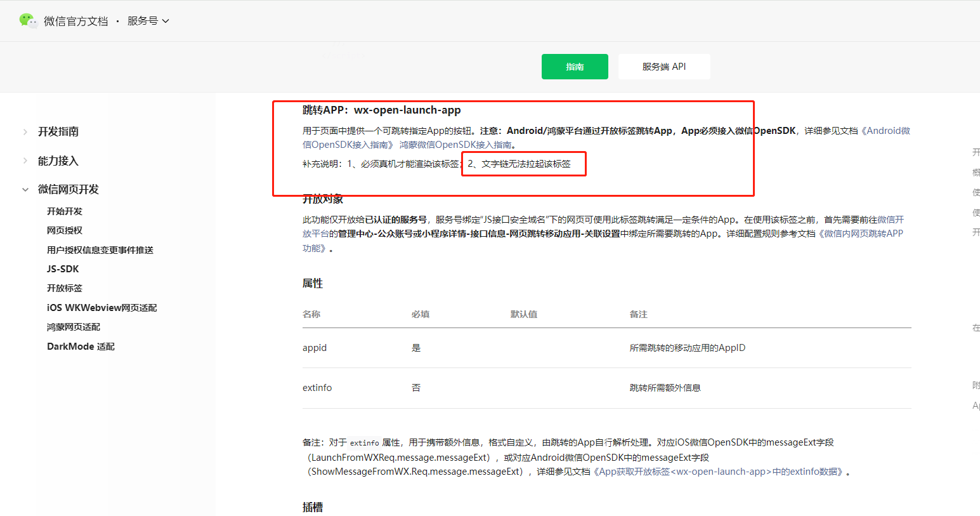The width and height of the screenshot is (980, 516).
Task: Click the 必须真机才能渲染该标签 note text
Action: [x=410, y=164]
